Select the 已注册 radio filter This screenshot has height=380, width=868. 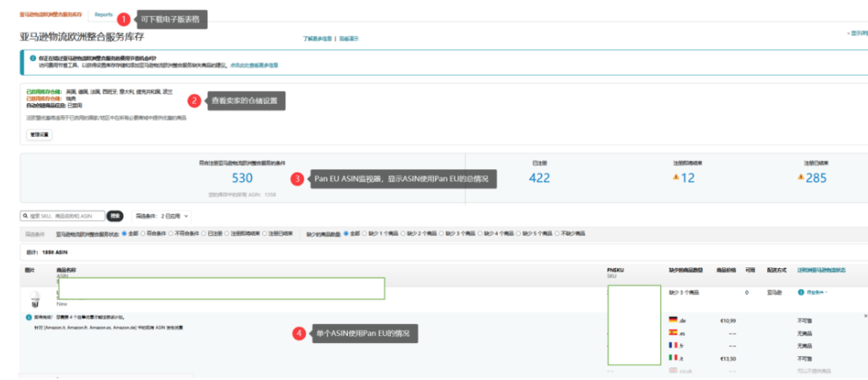pyautogui.click(x=203, y=234)
